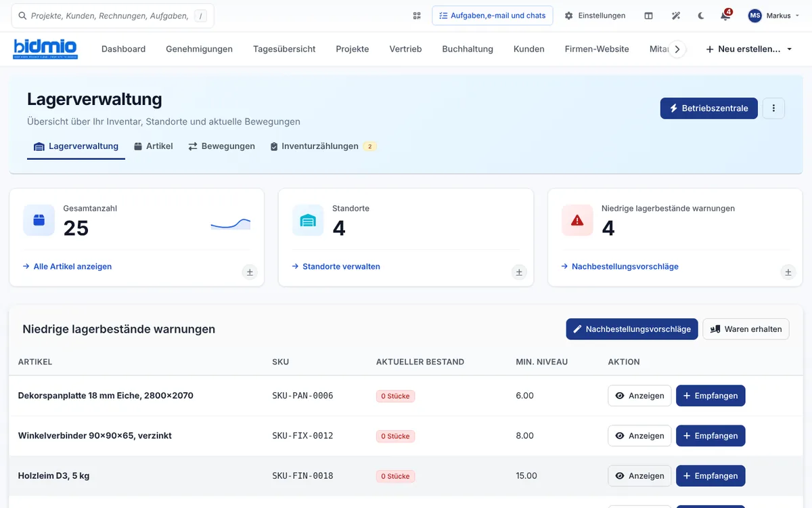Toggle dark mode with the moon icon
Viewport: 812px width, 508px height.
700,16
